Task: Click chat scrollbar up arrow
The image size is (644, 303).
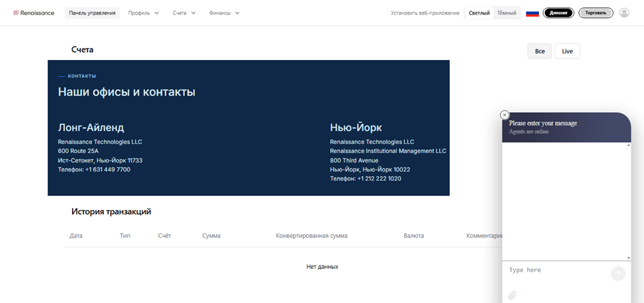Action: point(628,145)
